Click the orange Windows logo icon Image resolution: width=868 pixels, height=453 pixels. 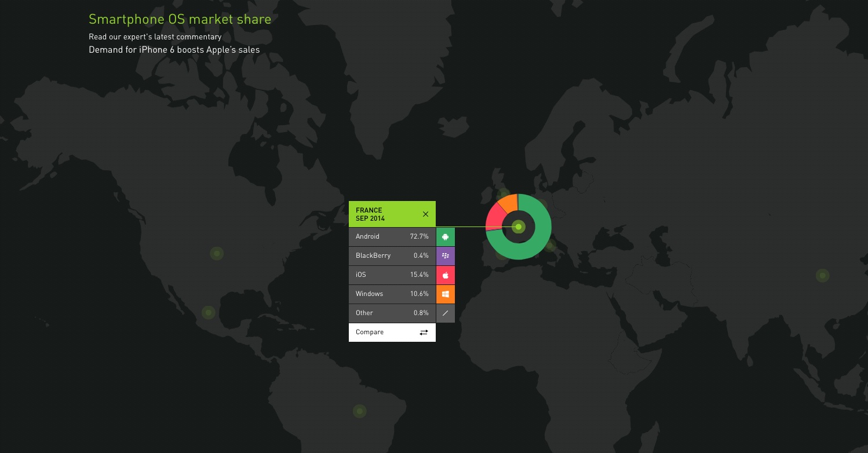pyautogui.click(x=446, y=294)
